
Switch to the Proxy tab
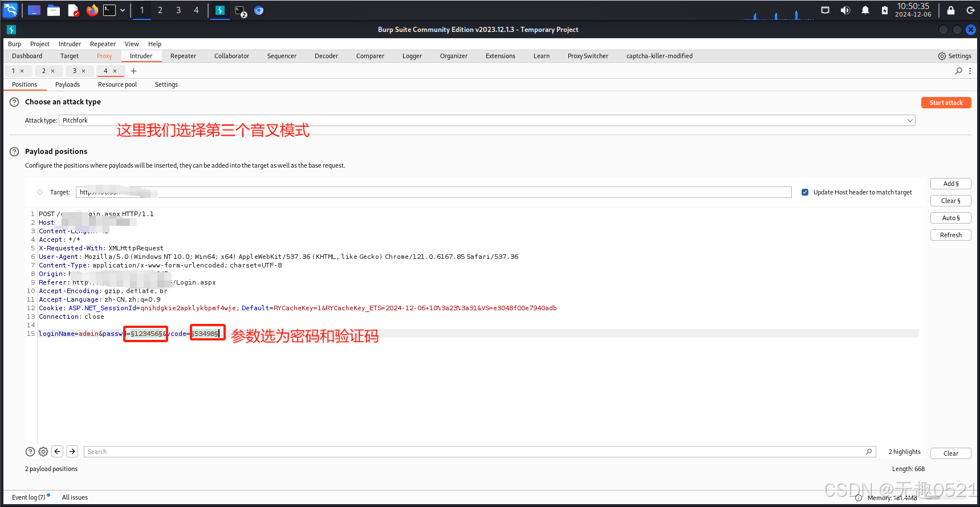click(x=104, y=56)
